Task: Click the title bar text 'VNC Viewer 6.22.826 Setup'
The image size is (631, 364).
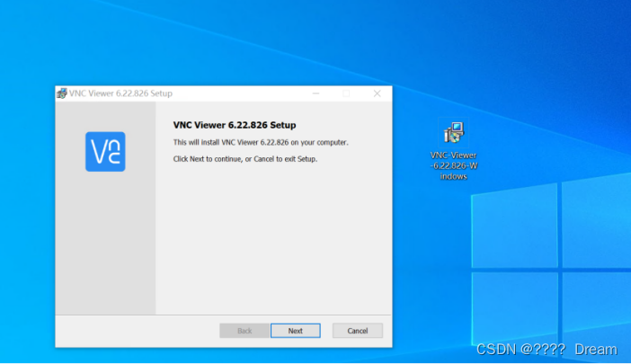Action: 120,93
